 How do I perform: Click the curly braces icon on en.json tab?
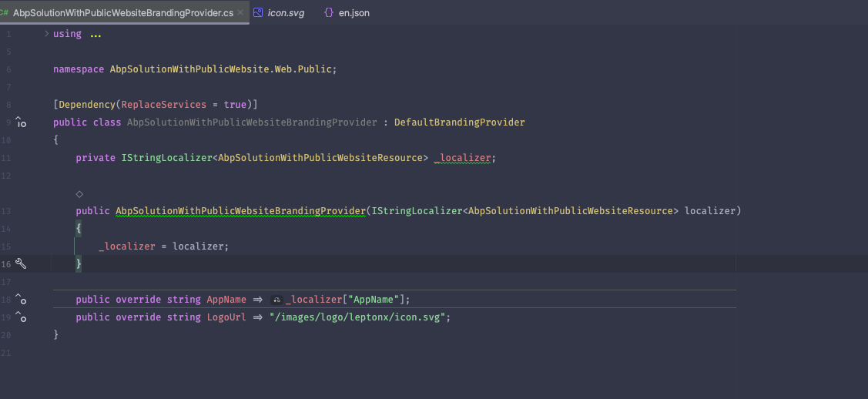pos(329,13)
